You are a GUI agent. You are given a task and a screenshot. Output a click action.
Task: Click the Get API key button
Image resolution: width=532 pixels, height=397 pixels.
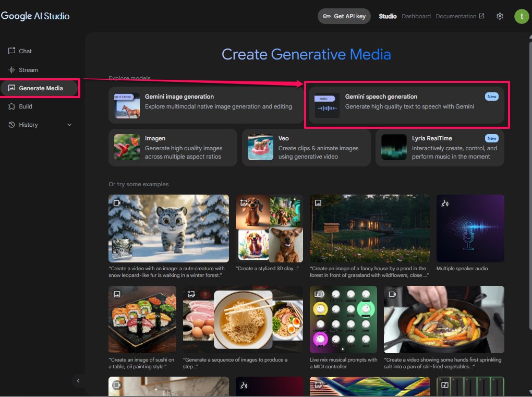point(344,16)
